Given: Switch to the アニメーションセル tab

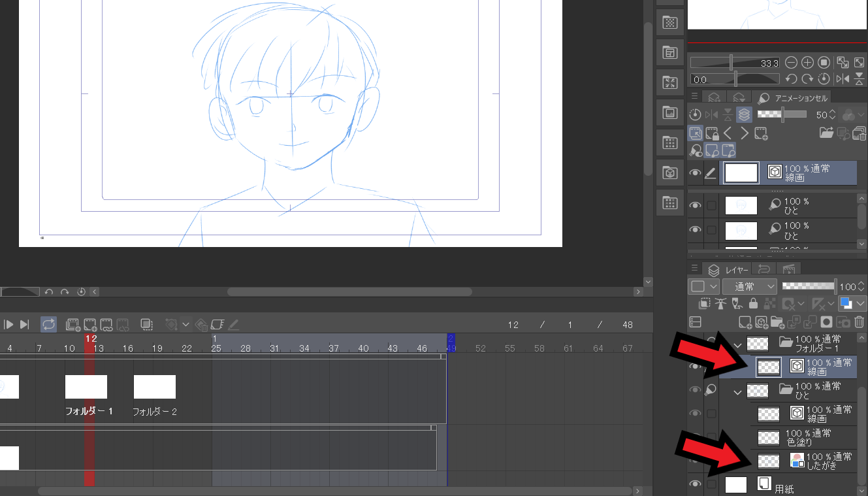Looking at the screenshot, I should (x=793, y=98).
